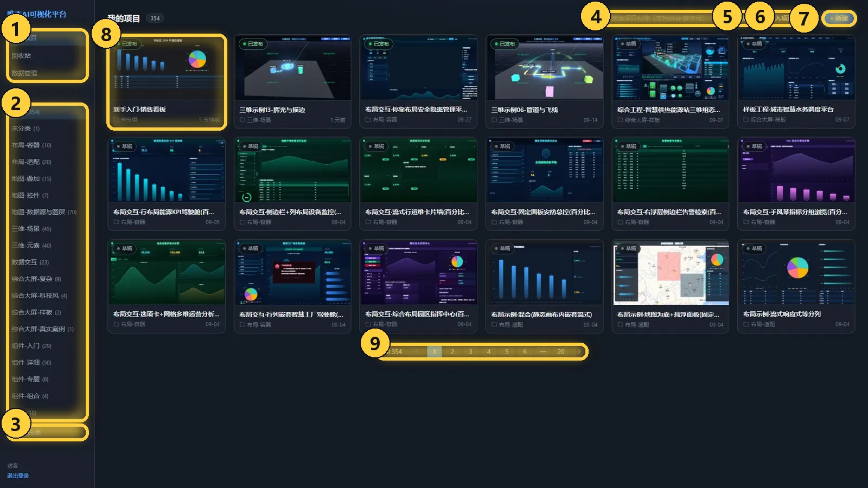Click the 退出登录 logout link
Image resolution: width=868 pixels, height=488 pixels.
[x=18, y=476]
